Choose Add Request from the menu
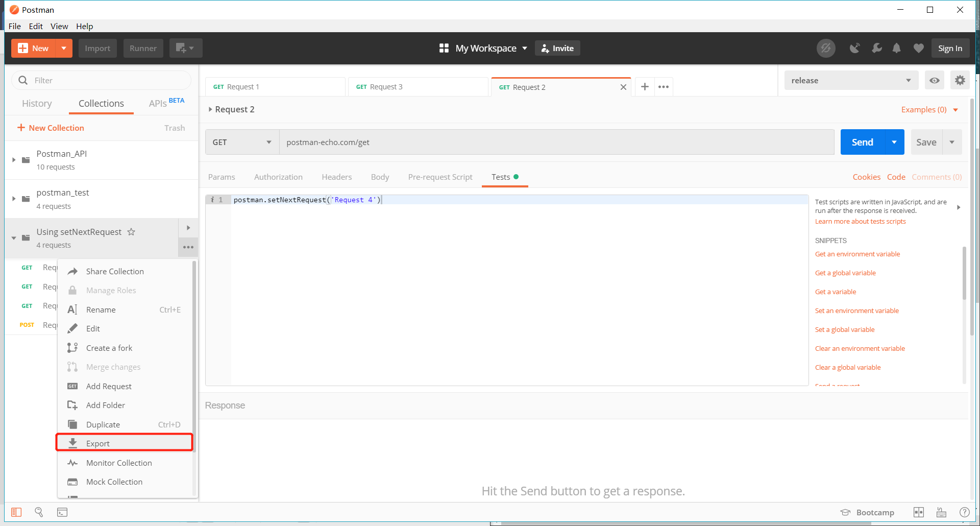Image resolution: width=980 pixels, height=526 pixels. pyautogui.click(x=109, y=386)
